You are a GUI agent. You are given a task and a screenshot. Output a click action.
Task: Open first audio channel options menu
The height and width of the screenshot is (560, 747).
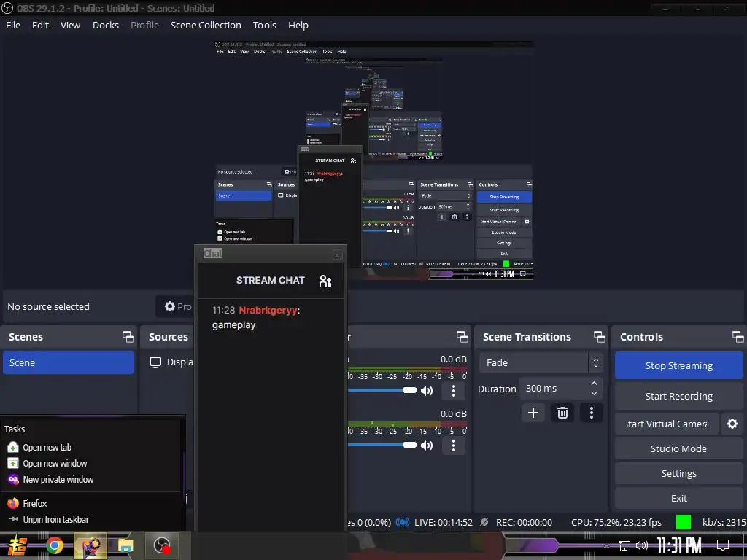click(454, 391)
